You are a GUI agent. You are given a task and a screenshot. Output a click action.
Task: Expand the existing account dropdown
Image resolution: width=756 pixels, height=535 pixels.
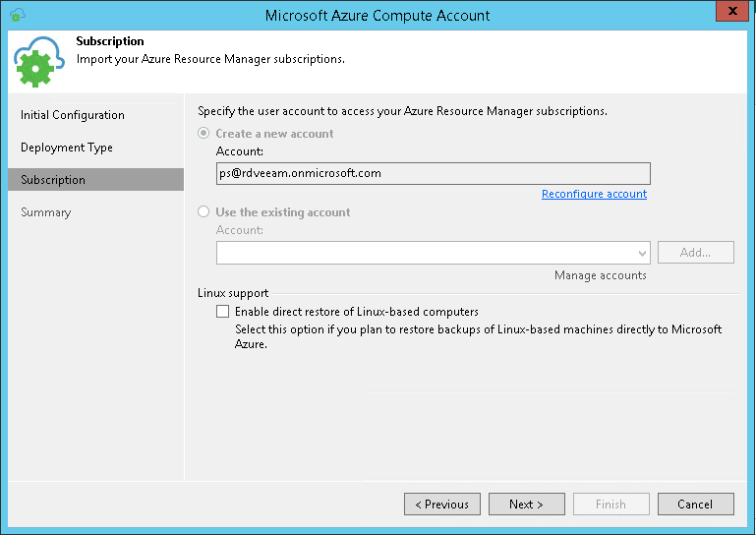tap(643, 253)
